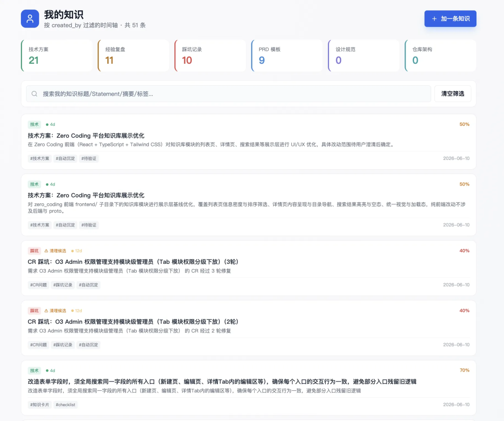The image size is (504, 421).
Task: Click the 50% value on the first card
Action: point(464,124)
